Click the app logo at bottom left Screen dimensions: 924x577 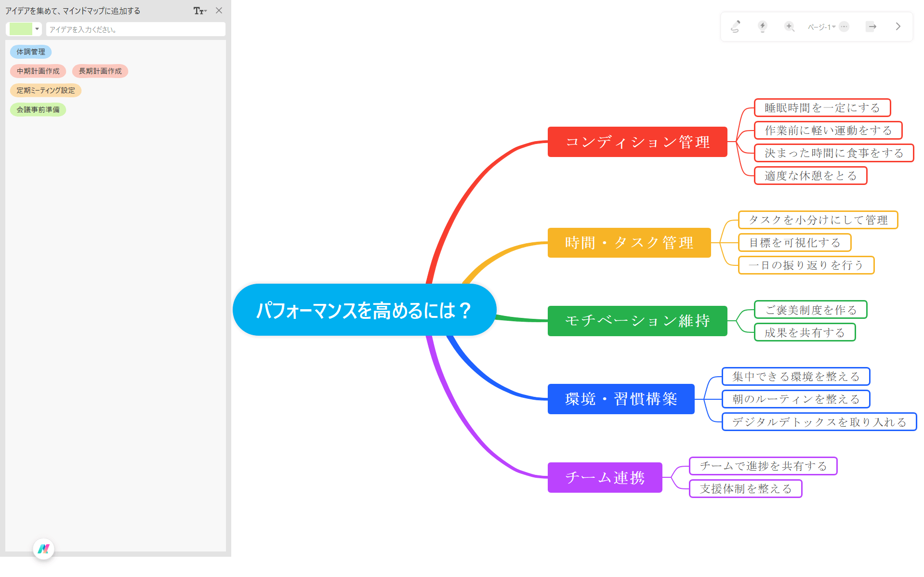44,549
